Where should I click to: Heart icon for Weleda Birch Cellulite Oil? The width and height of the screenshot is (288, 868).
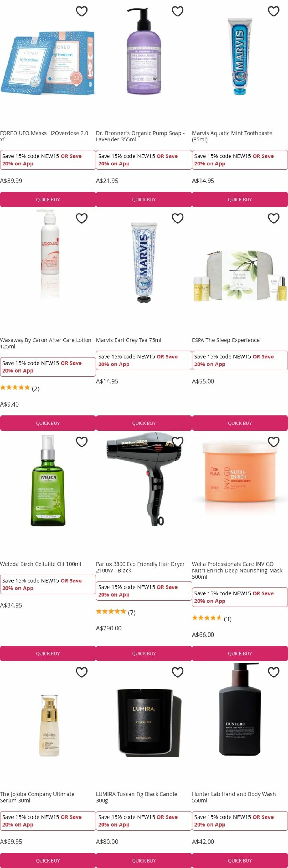pyautogui.click(x=82, y=442)
